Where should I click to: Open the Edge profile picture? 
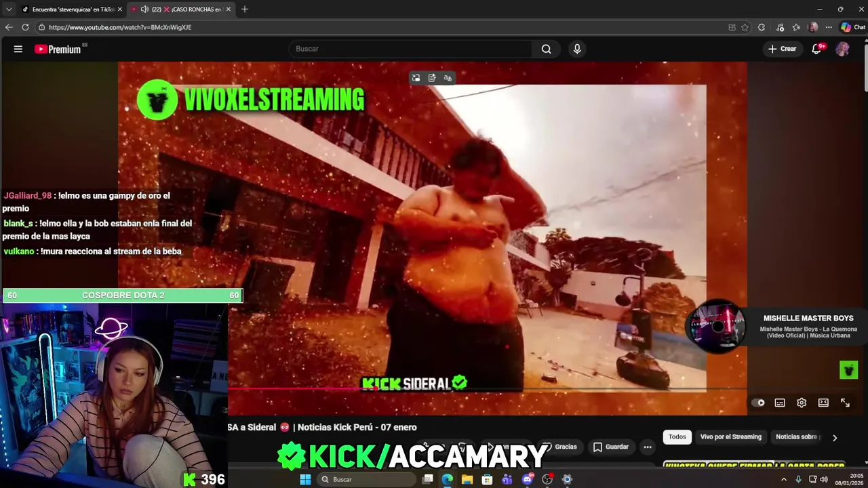pyautogui.click(x=813, y=27)
